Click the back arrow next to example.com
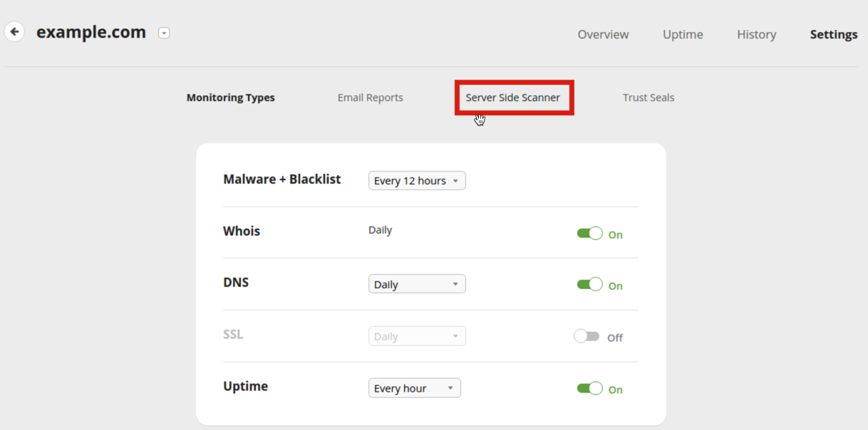868x430 pixels. tap(14, 32)
